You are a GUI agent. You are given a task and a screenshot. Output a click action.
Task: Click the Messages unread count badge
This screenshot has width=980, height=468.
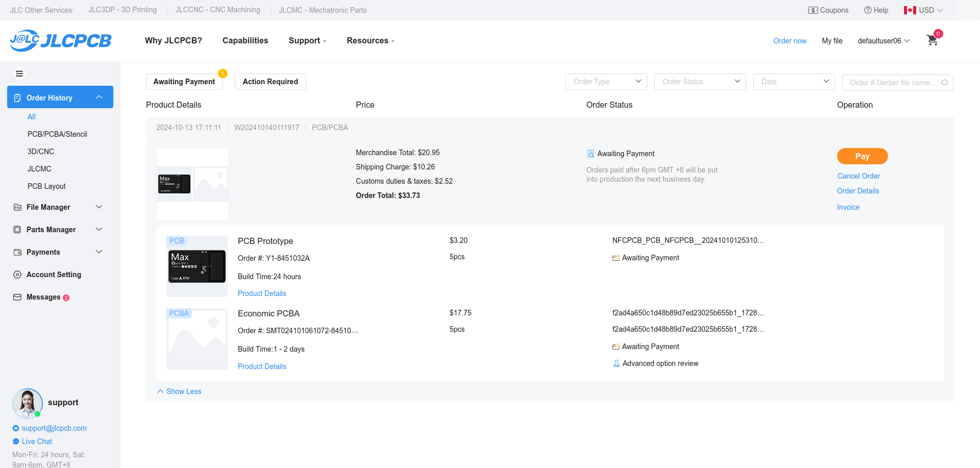66,298
